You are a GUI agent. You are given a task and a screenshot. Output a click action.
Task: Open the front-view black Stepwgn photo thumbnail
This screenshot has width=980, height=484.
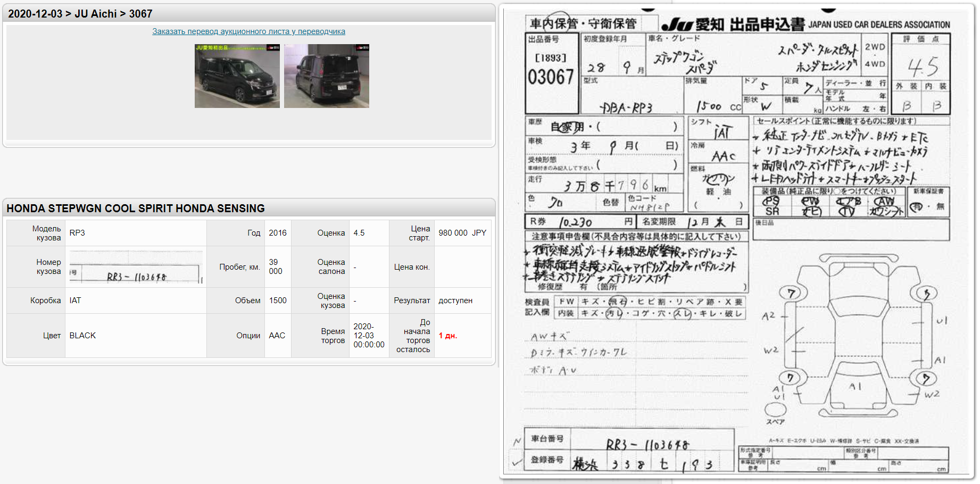coord(237,76)
